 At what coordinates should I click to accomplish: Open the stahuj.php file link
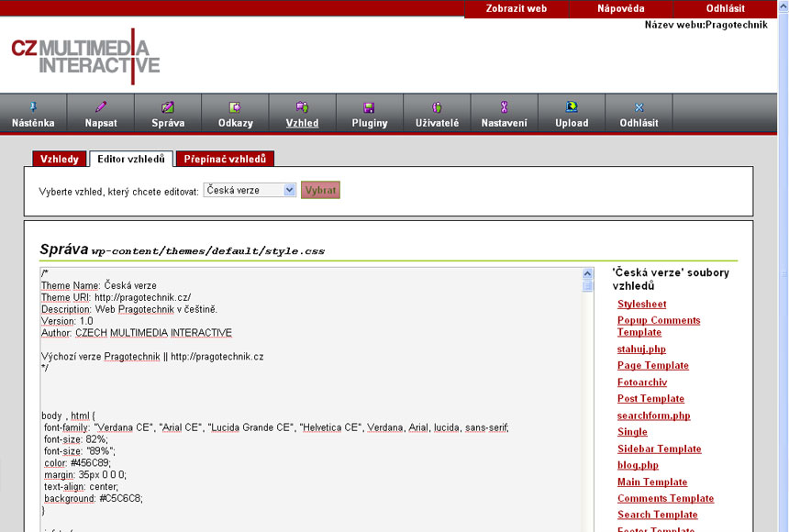pos(641,349)
